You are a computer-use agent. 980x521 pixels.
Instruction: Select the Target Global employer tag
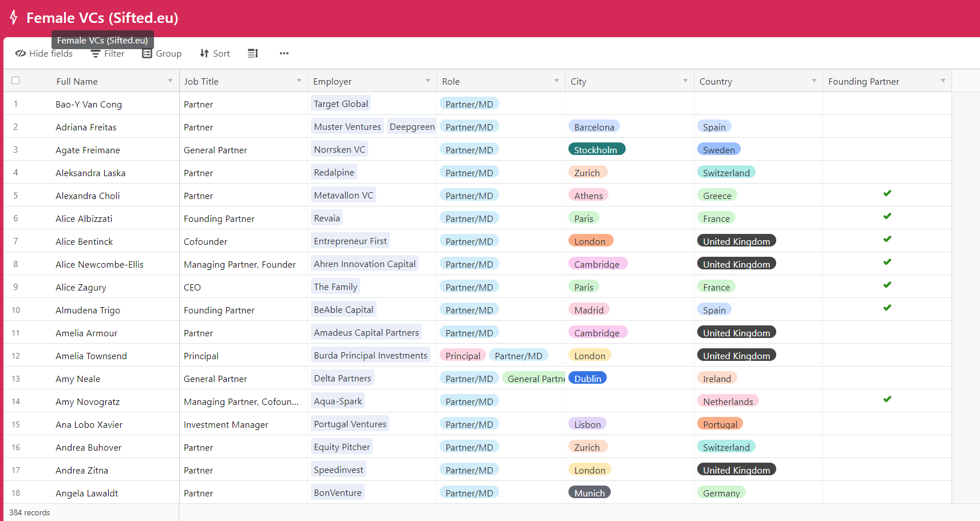point(341,104)
